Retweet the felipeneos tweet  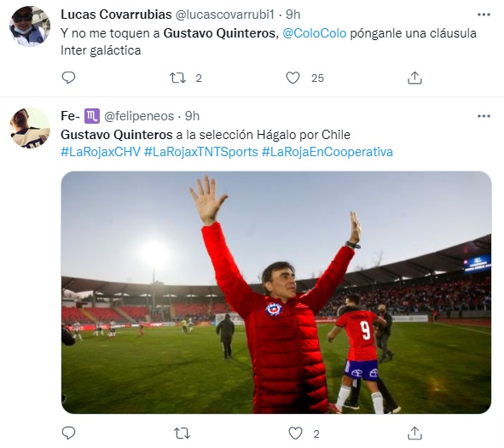click(182, 433)
